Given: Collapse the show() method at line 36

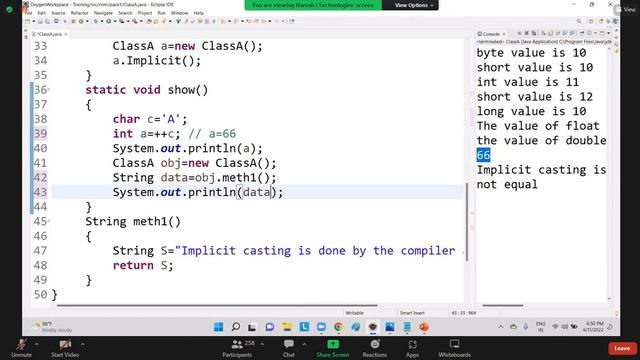Looking at the screenshot, I should coord(49,89).
